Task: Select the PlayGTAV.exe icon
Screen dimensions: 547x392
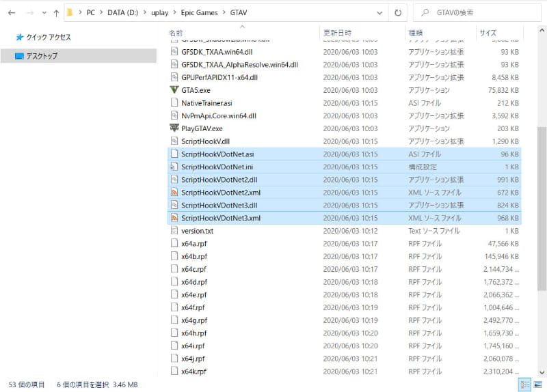Action: (174, 128)
